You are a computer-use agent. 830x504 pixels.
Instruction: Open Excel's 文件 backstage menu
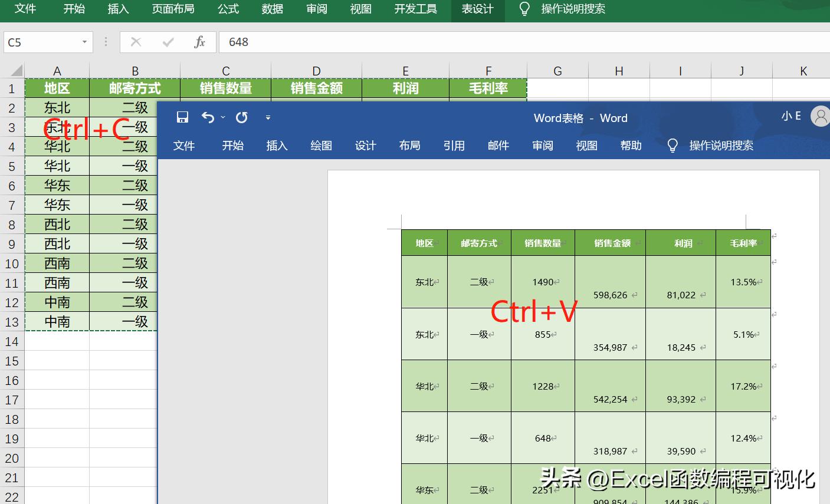25,9
